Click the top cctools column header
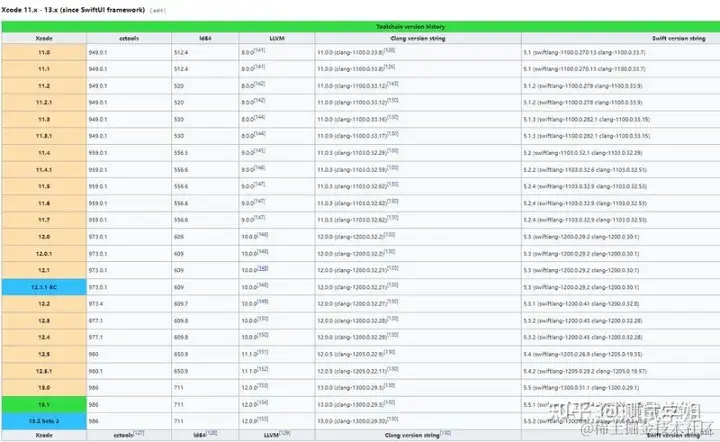 tap(129, 39)
